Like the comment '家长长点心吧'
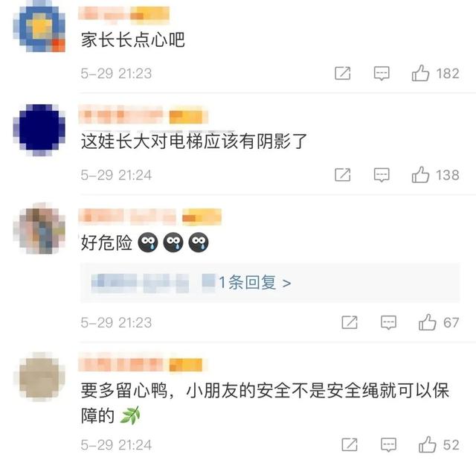Image resolution: width=476 pixels, height=460 pixels. [x=420, y=73]
